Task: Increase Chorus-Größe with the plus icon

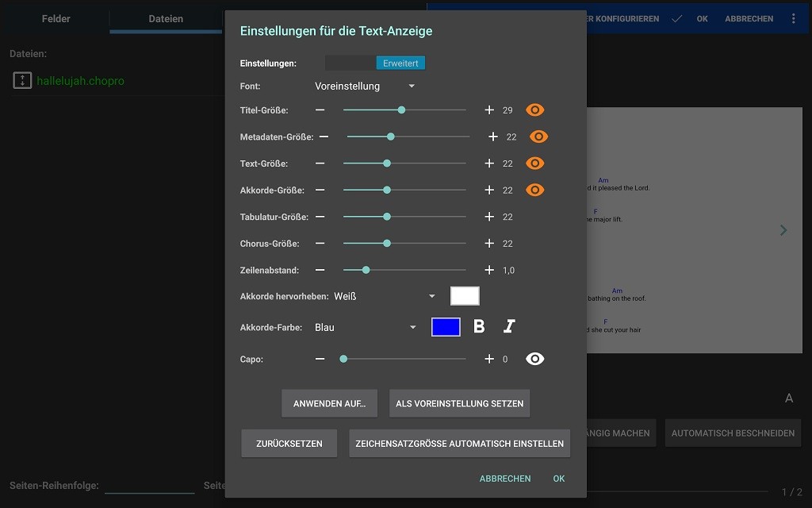Action: tap(489, 243)
